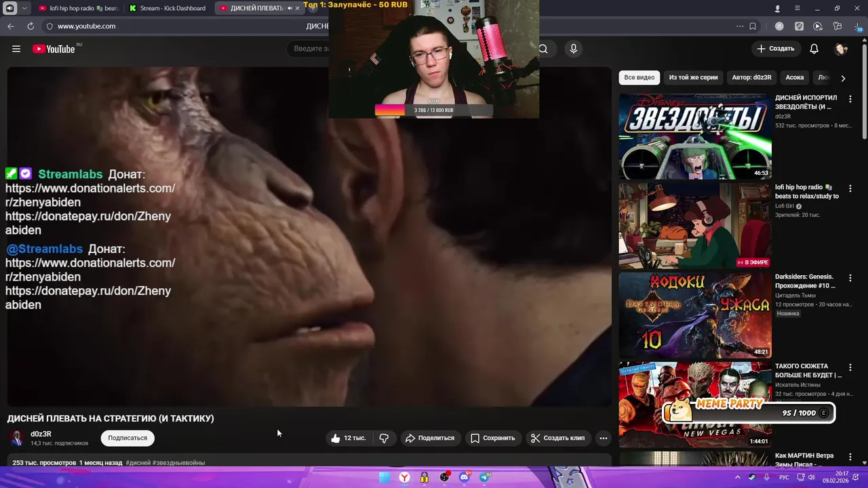Screen dimensions: 868x488
Task: Click the #звездныевойны hashtag
Action: click(x=179, y=463)
